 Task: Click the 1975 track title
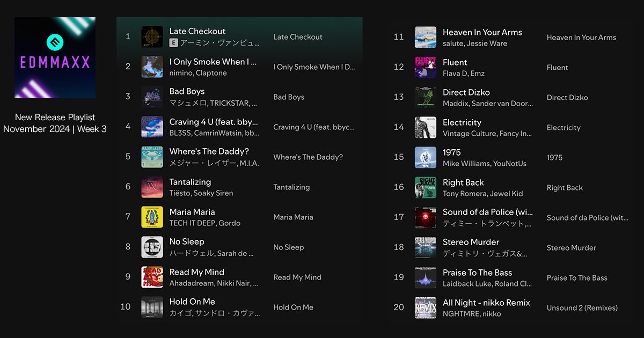tap(452, 152)
